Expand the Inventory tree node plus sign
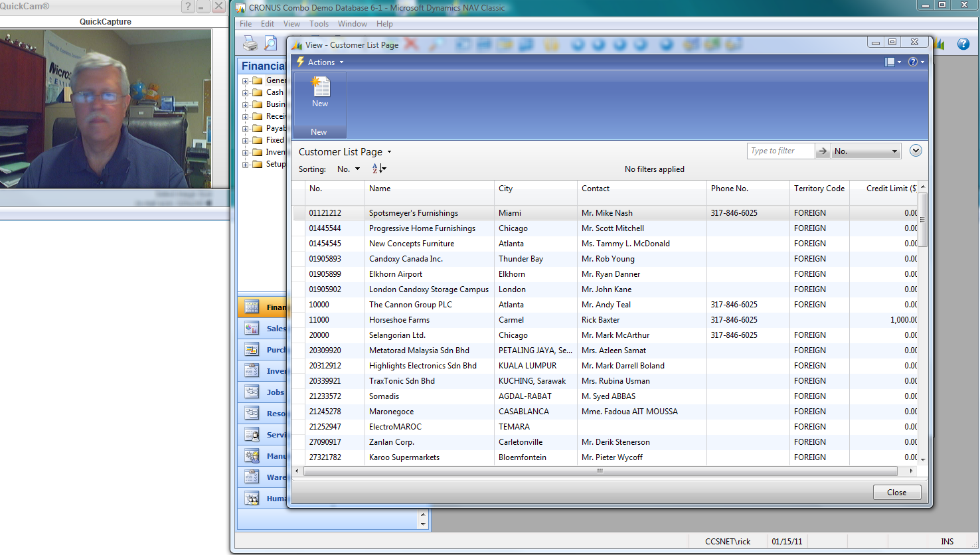 [245, 153]
